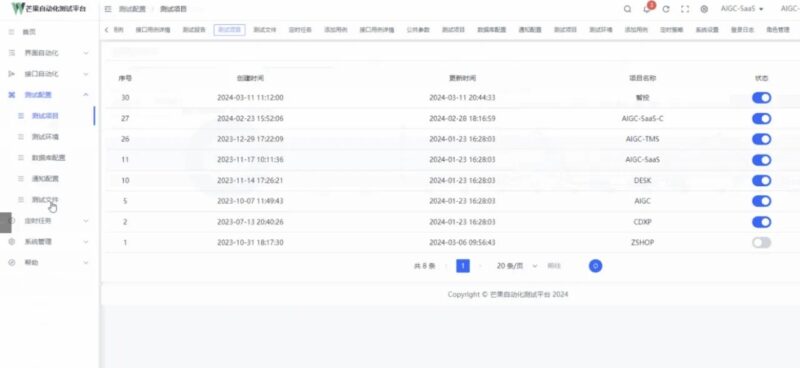Click creation time 2024-03-11 11:12:00
Viewport: 800px width, 368px height.
(251, 97)
